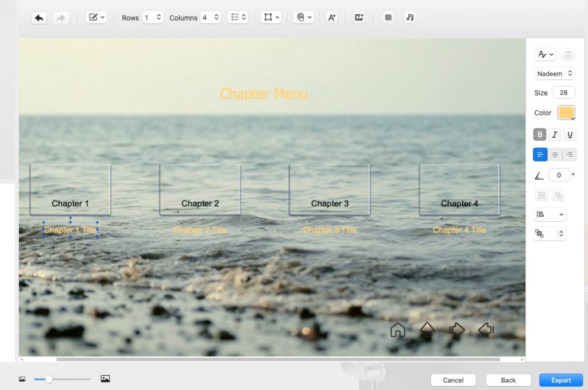Image resolution: width=588 pixels, height=390 pixels.
Task: Select center text alignment
Action: [x=555, y=155]
